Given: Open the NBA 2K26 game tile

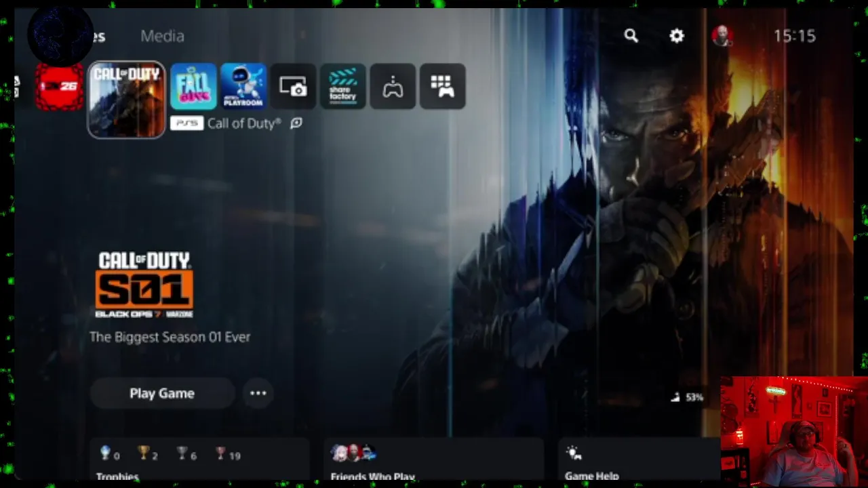Looking at the screenshot, I should coord(60,86).
